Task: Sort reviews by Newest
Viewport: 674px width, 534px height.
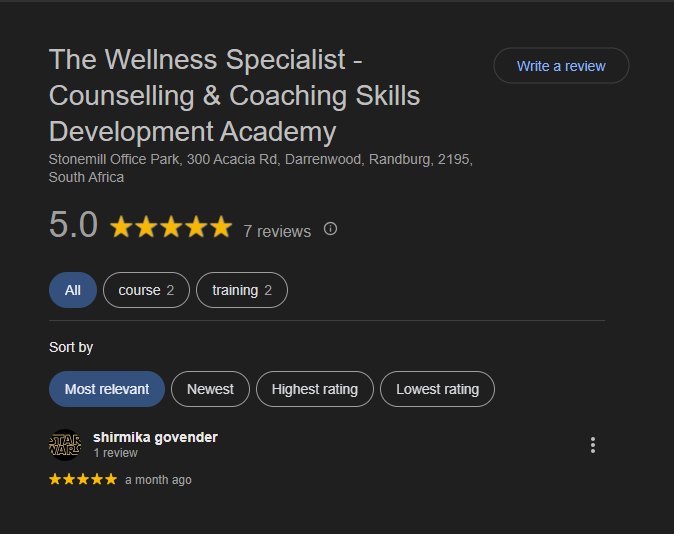Action: coord(210,389)
